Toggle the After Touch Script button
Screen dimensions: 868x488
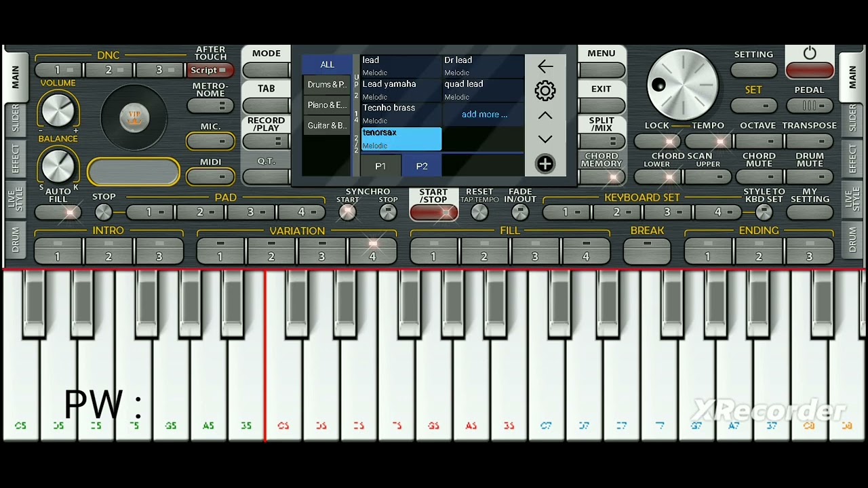click(210, 70)
